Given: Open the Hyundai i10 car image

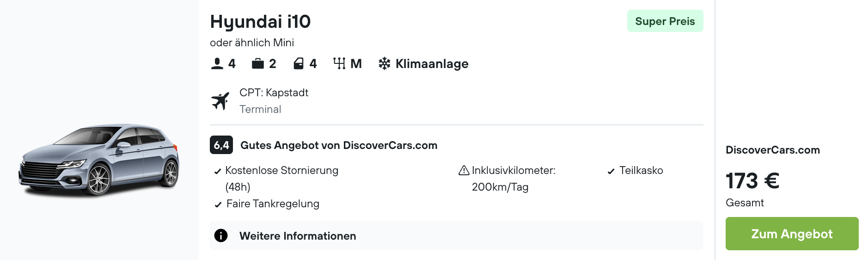Looking at the screenshot, I should click(99, 160).
